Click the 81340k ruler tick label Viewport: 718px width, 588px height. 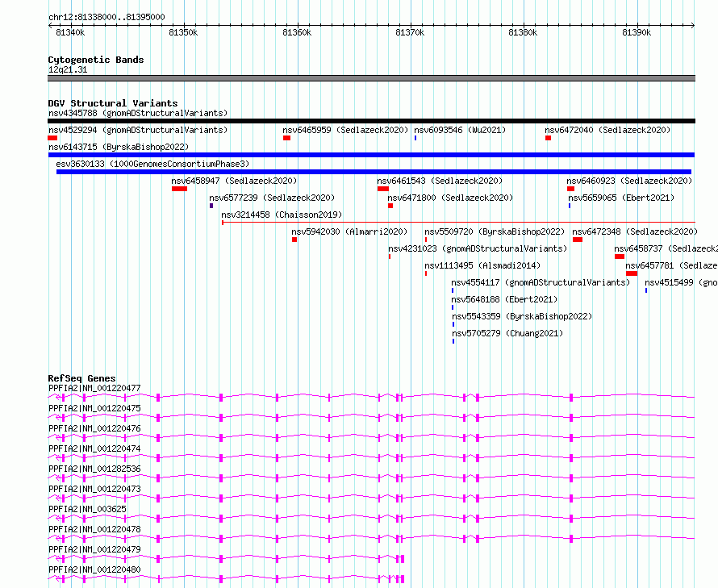(x=70, y=32)
